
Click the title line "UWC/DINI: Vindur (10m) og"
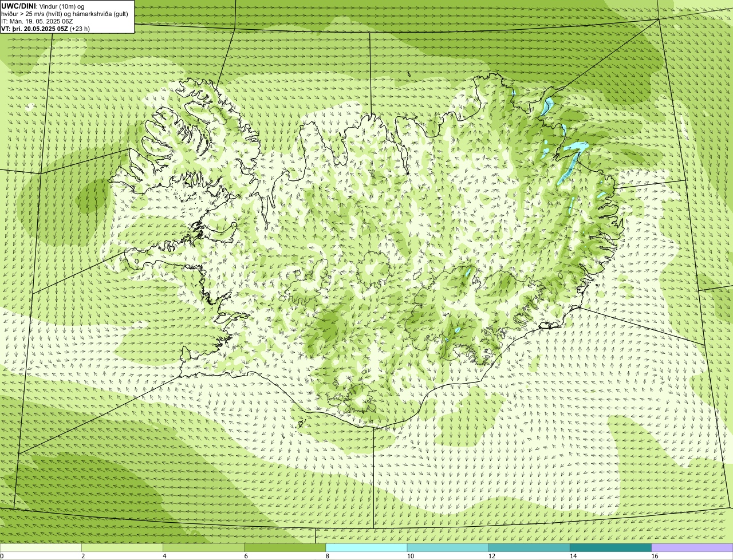(x=43, y=6)
